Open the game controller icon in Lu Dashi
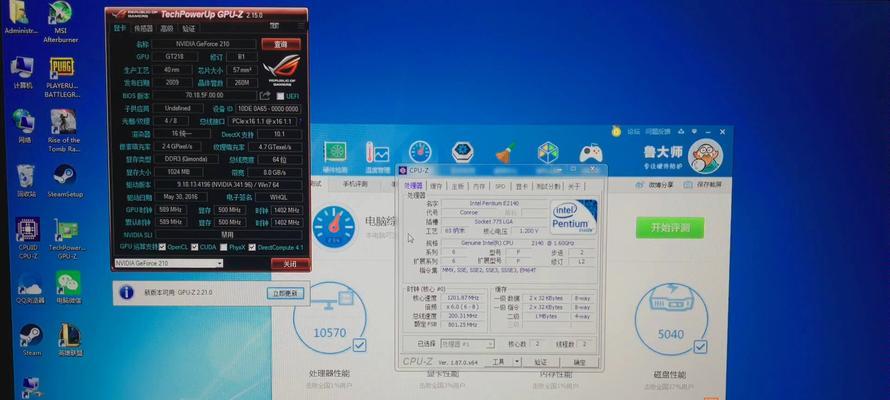The width and height of the screenshot is (890, 400). (x=592, y=153)
